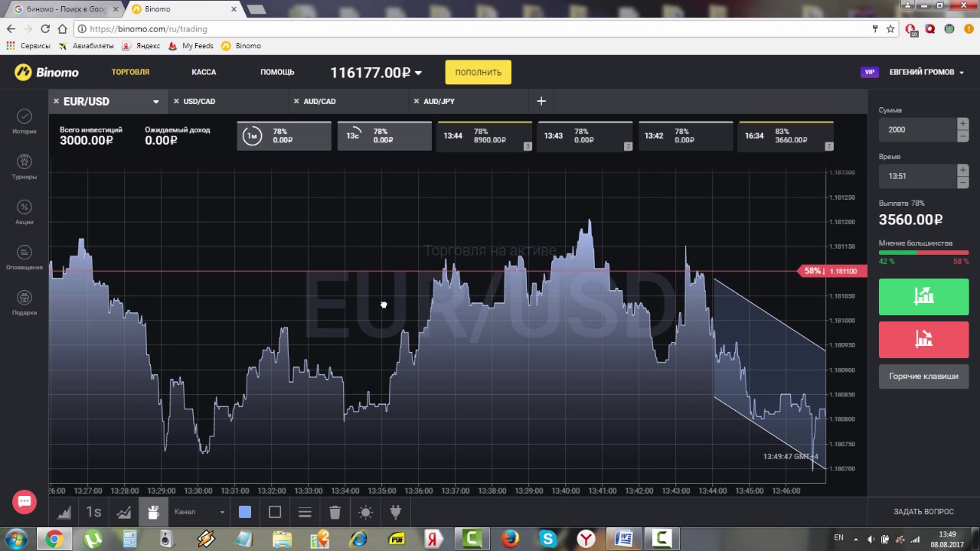
Task: Expand the EUR/USD asset dropdown arrow
Action: pyautogui.click(x=156, y=102)
